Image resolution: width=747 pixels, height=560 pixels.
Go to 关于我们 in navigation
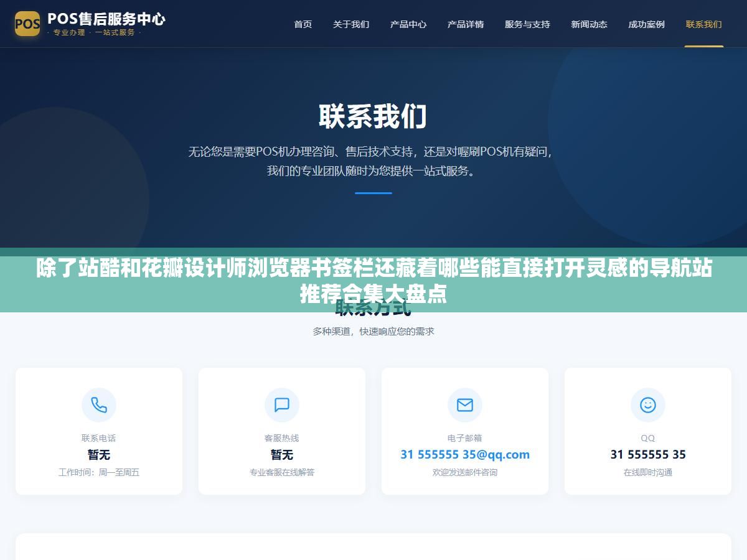[x=351, y=24]
